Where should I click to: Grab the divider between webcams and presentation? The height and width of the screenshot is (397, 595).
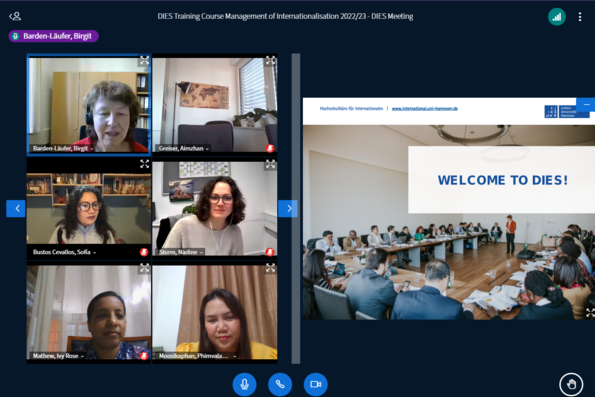pos(296,208)
